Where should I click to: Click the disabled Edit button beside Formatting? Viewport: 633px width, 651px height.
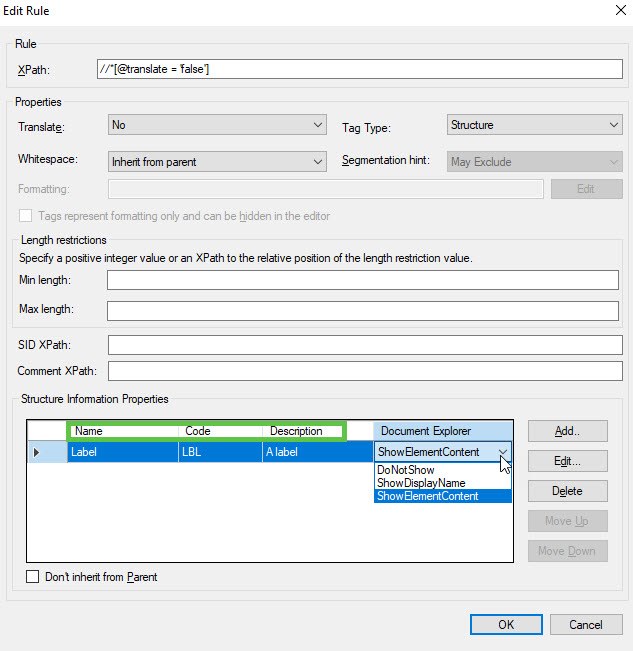[x=587, y=189]
